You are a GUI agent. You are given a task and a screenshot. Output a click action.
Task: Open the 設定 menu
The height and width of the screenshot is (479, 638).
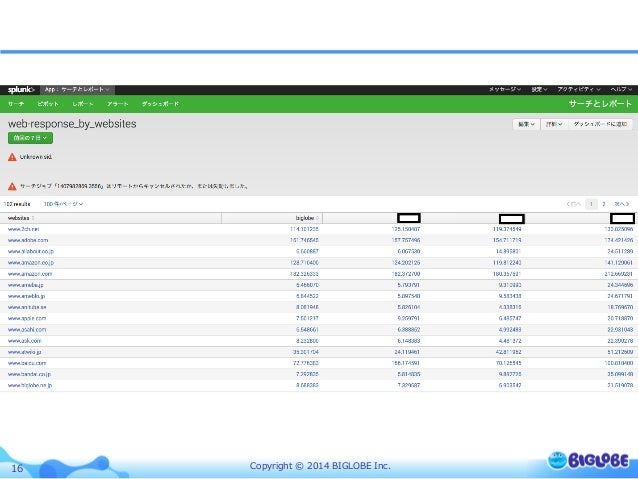point(539,90)
